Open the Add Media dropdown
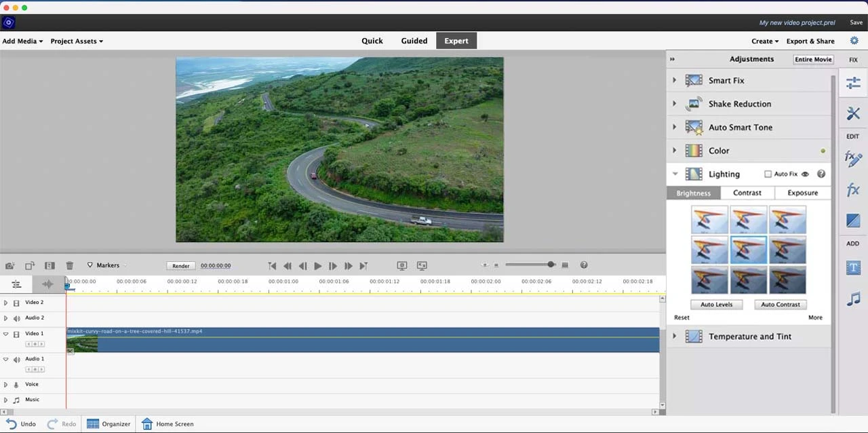 22,41
